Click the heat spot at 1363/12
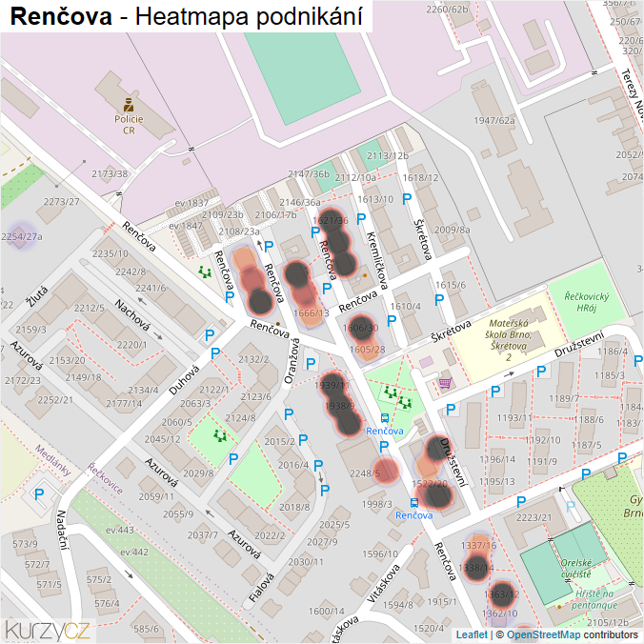Image resolution: width=644 pixels, height=644 pixels. [x=502, y=594]
